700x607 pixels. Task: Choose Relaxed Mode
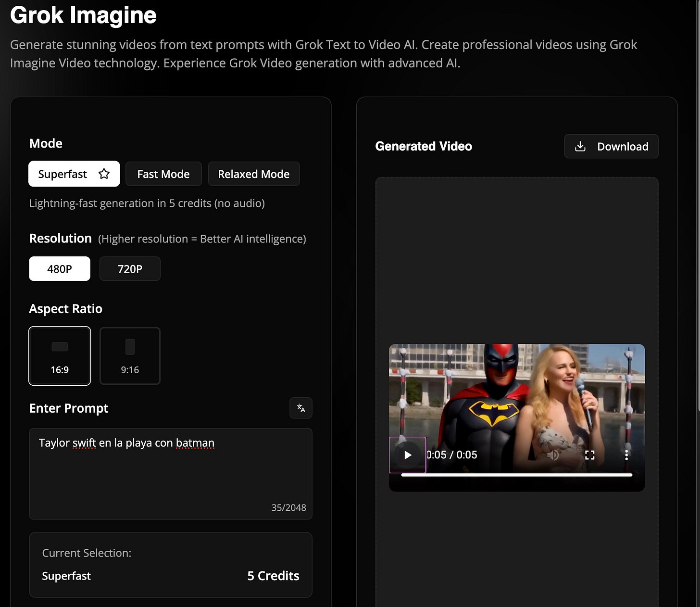click(x=254, y=174)
